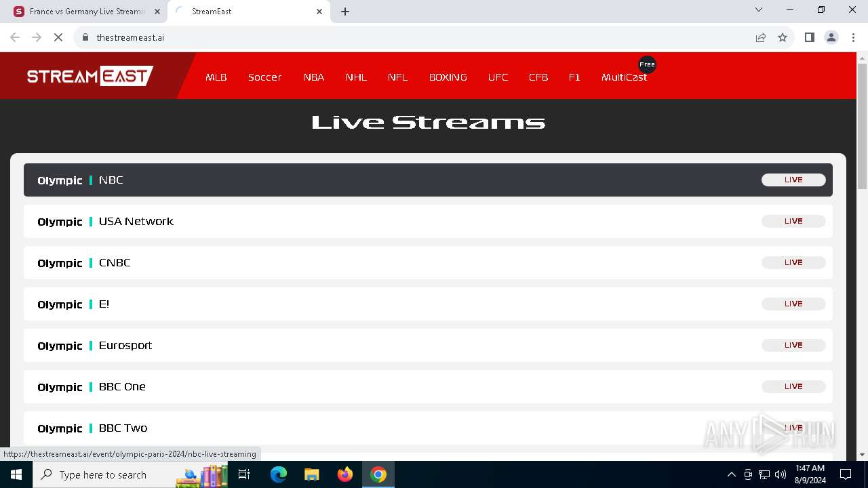Click the LIVE badge on Eurosport row
868x488 pixels.
(x=793, y=345)
